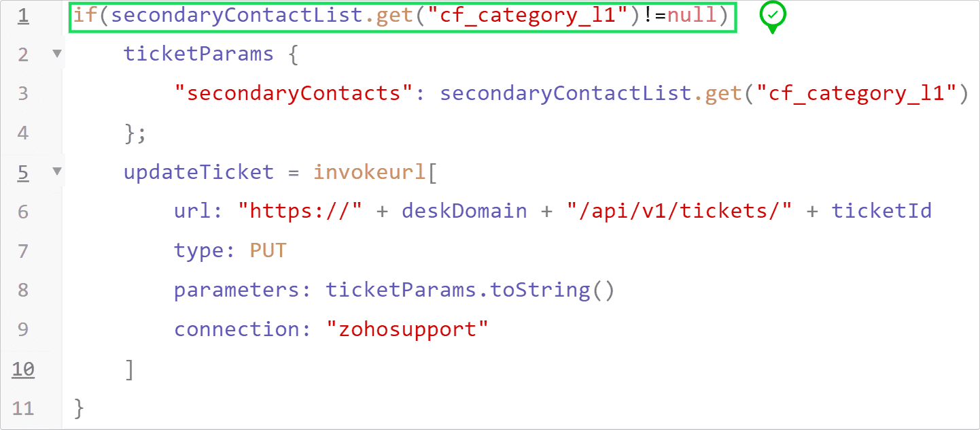Image resolution: width=980 pixels, height=430 pixels.
Task: Click the "/api/v1/tickets/" string
Action: click(680, 212)
